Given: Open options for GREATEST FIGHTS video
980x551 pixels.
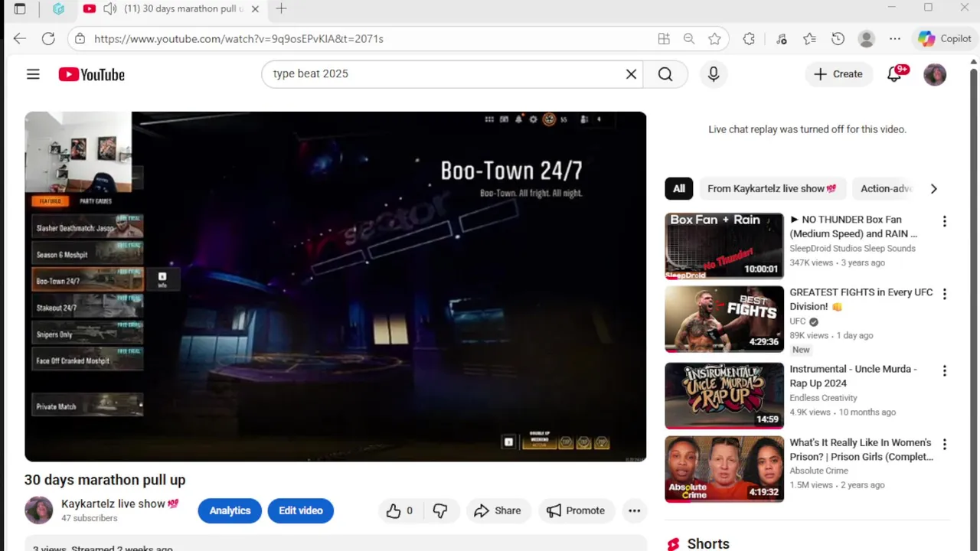Looking at the screenshot, I should 944,294.
